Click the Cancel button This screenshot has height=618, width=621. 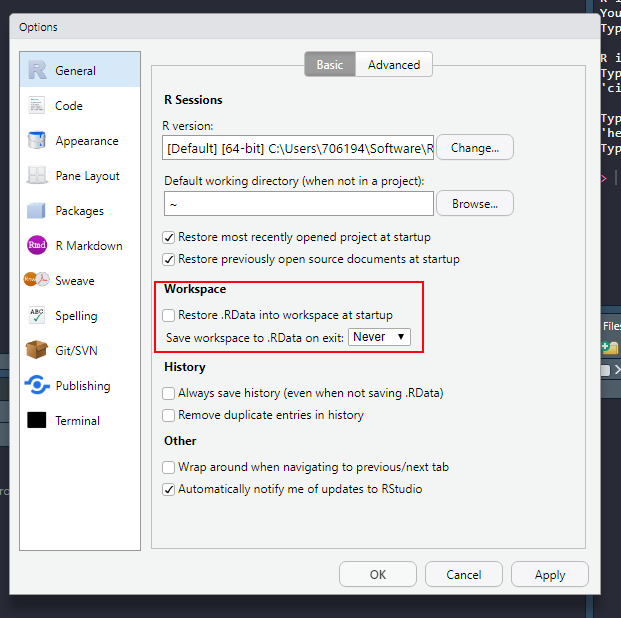[x=464, y=574]
